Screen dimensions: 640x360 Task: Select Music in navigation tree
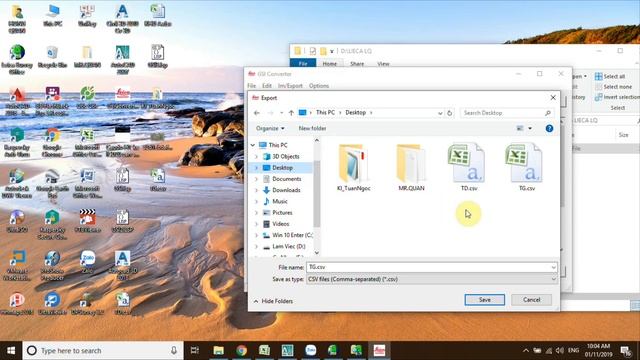coord(280,201)
